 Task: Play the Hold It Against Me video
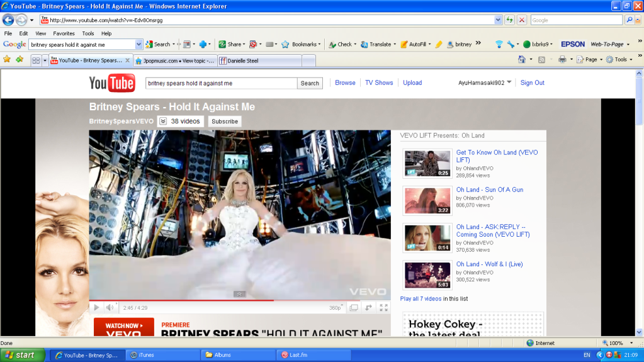point(96,307)
